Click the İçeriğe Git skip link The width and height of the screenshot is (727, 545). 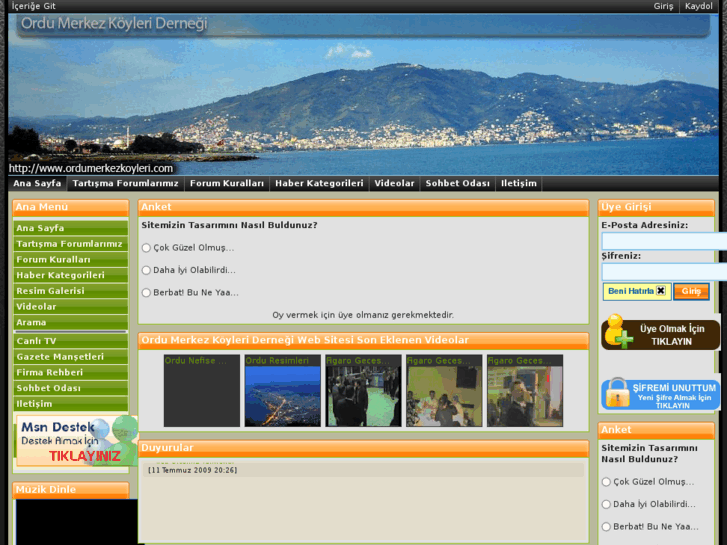[x=33, y=6]
